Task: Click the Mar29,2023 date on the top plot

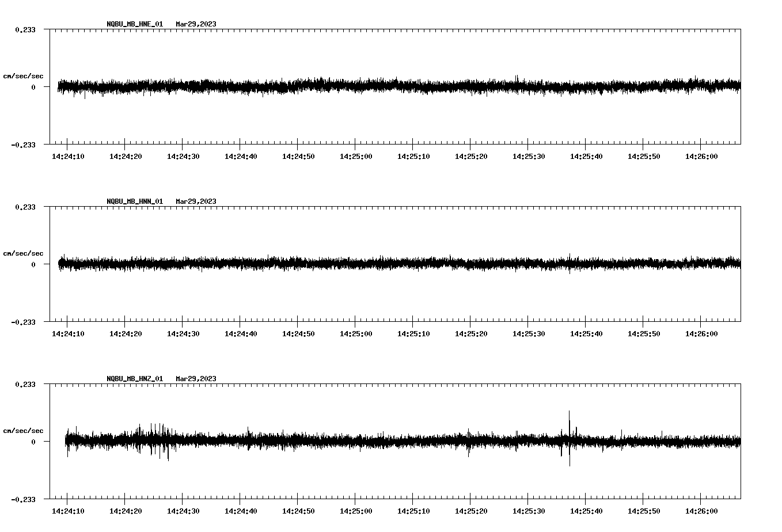Action: coord(196,24)
